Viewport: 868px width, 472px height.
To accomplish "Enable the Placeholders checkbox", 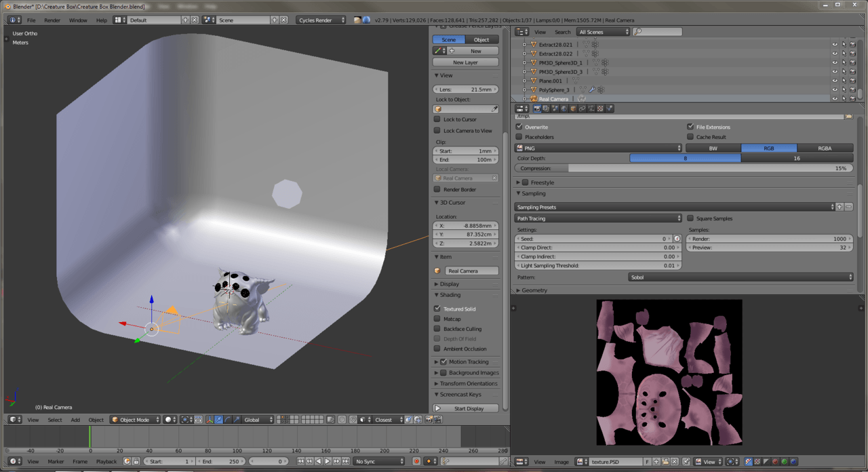I will click(519, 137).
